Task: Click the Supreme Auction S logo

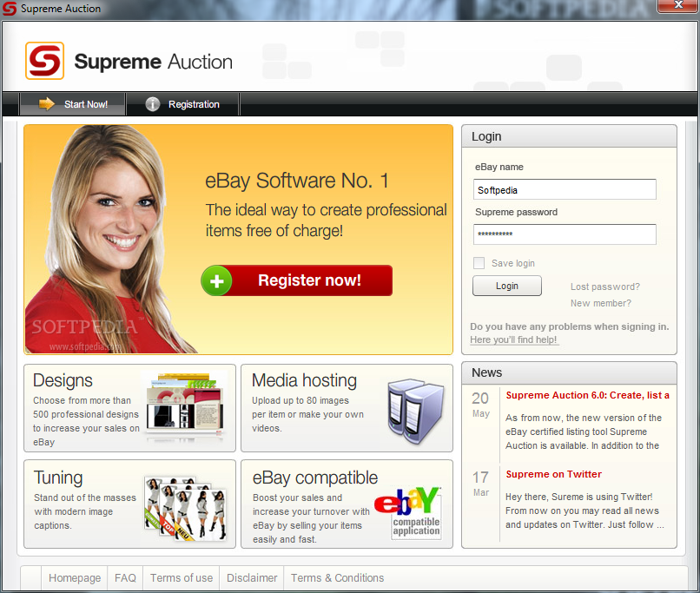Action: [x=44, y=61]
